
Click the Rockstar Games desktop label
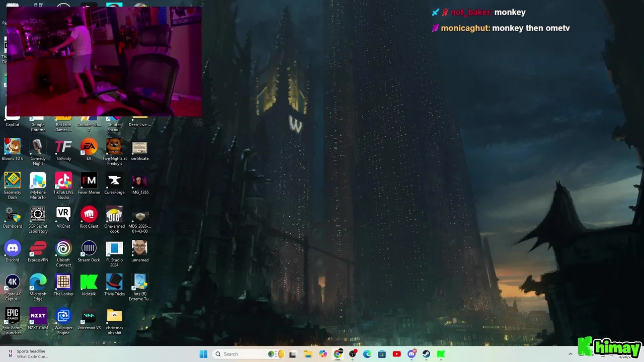click(x=63, y=127)
